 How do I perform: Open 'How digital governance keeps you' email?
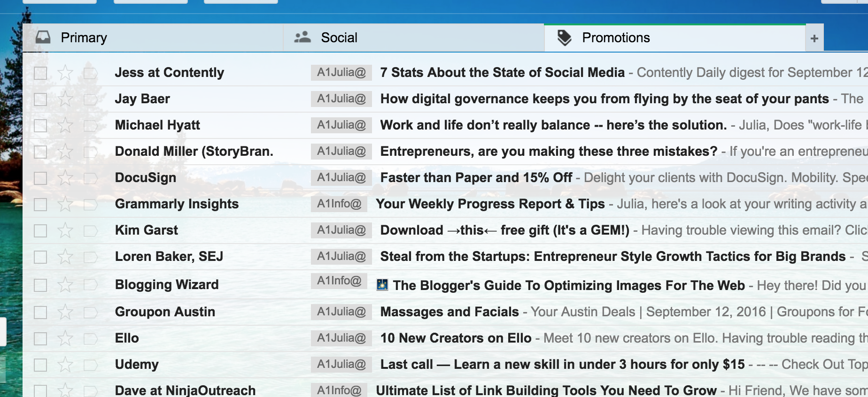pyautogui.click(x=604, y=99)
